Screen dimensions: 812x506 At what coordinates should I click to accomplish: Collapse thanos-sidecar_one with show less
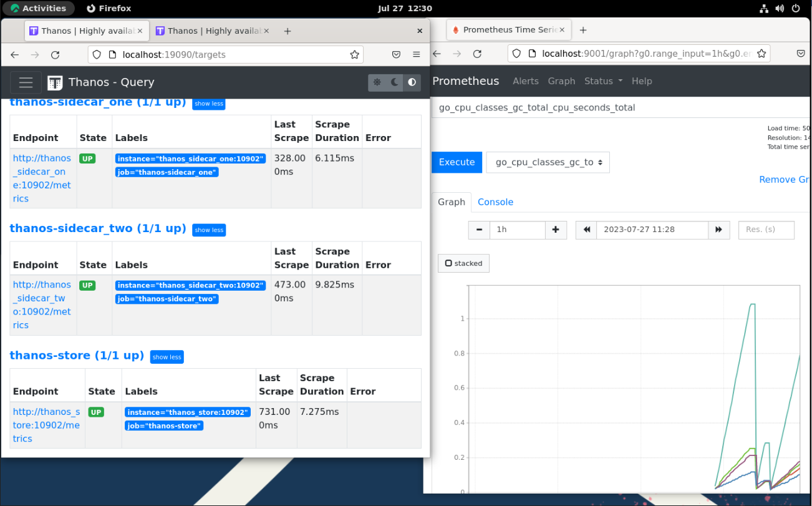209,104
